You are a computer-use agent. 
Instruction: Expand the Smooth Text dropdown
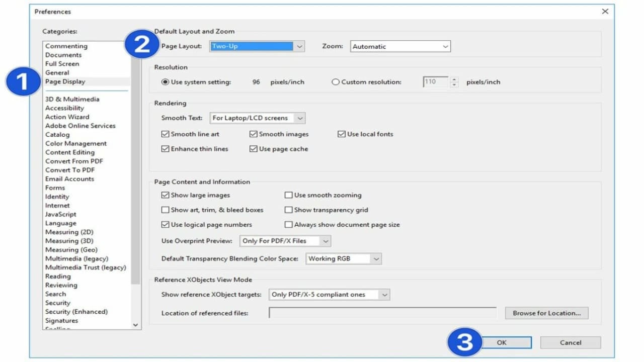point(258,118)
